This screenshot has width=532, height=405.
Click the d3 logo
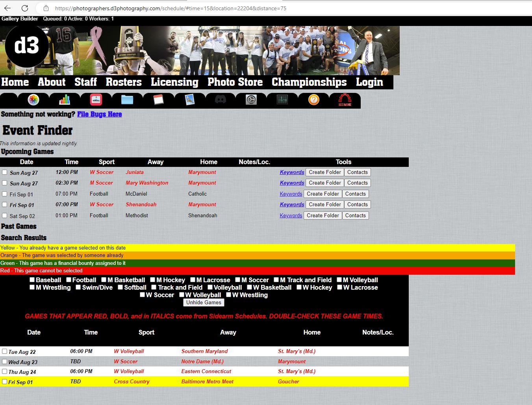(x=27, y=46)
